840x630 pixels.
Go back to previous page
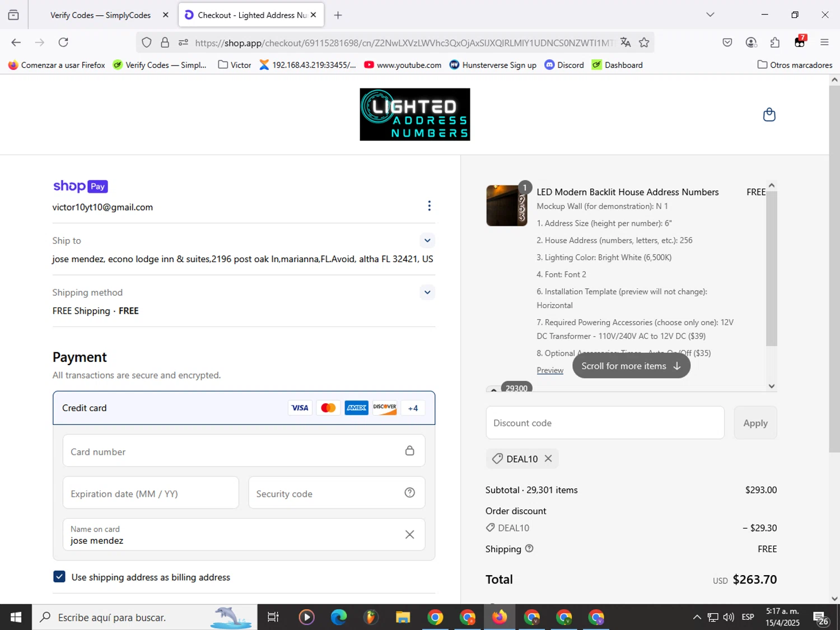coord(16,43)
